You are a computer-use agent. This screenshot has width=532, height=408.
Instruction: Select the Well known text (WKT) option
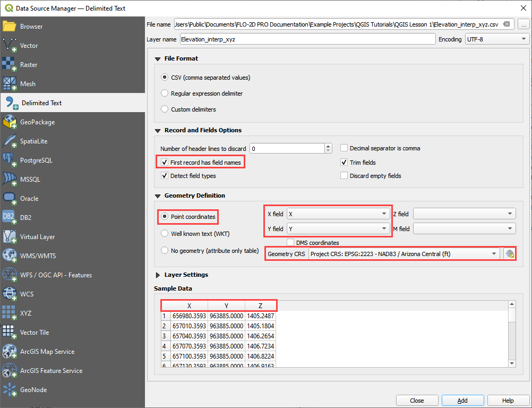(165, 233)
